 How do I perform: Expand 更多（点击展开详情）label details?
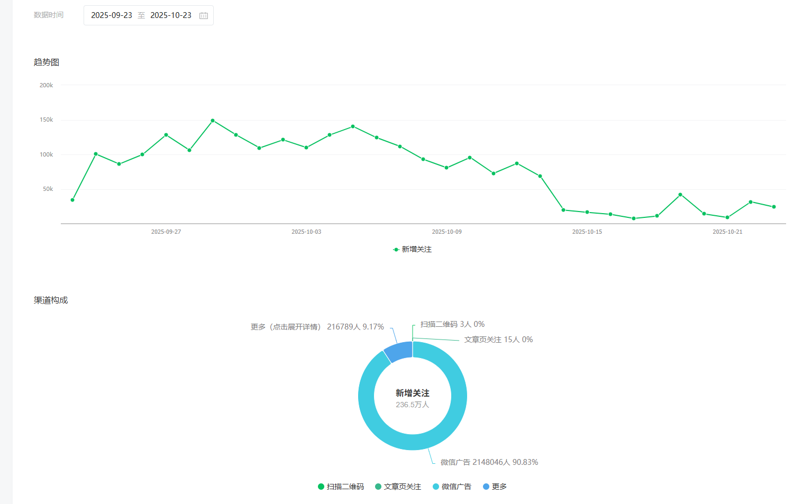point(317,327)
